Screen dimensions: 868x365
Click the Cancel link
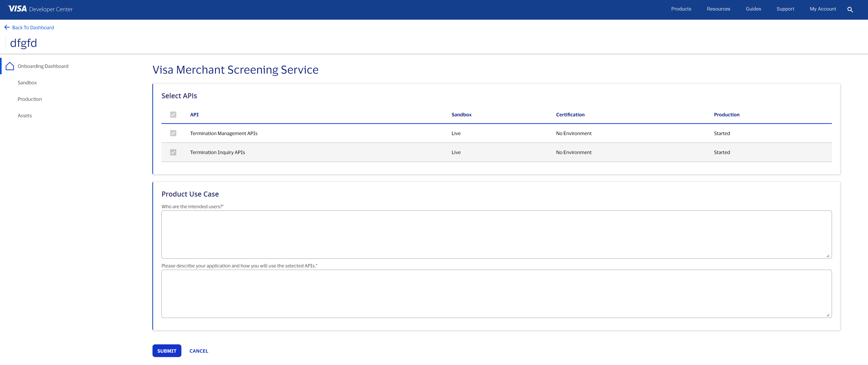pyautogui.click(x=199, y=351)
